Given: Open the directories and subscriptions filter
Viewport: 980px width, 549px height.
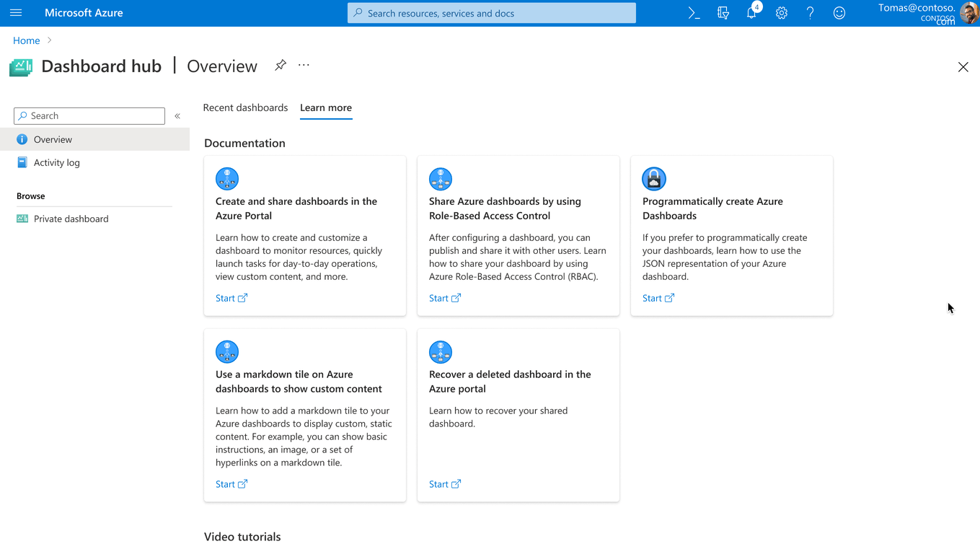Looking at the screenshot, I should tap(723, 12).
